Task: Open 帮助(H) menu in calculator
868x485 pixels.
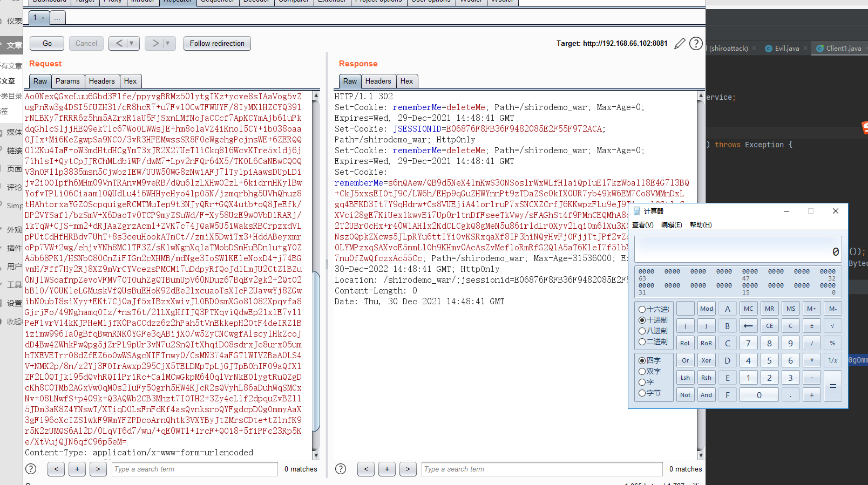Action: (x=701, y=225)
